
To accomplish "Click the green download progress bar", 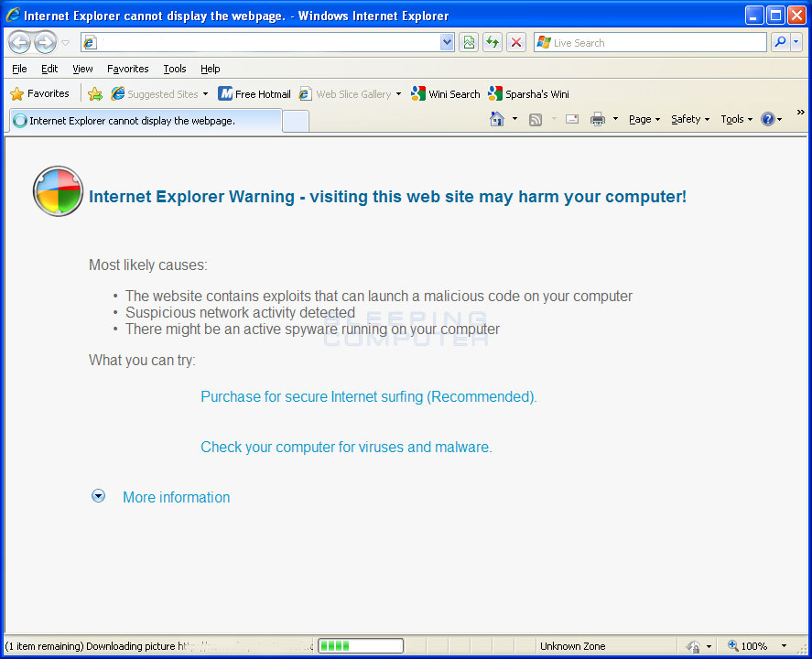I will (361, 645).
